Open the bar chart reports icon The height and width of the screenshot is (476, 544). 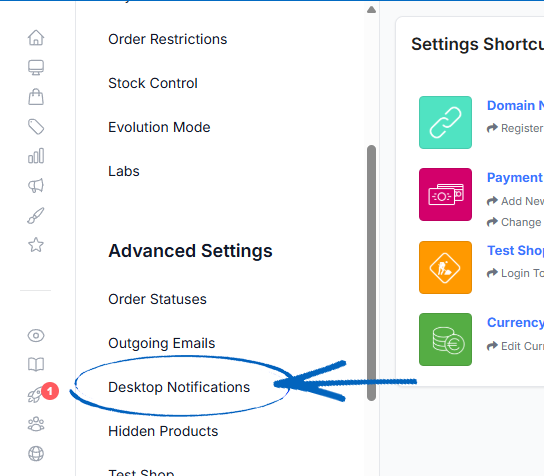pyautogui.click(x=36, y=156)
